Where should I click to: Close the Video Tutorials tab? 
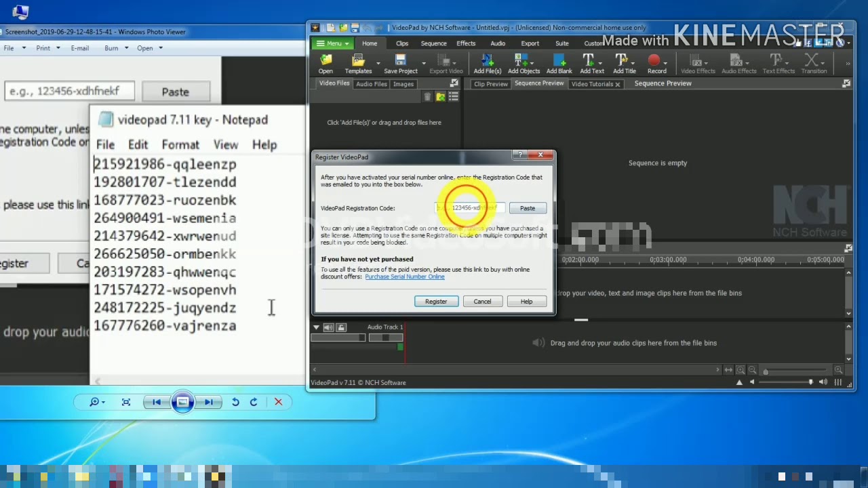coord(618,84)
